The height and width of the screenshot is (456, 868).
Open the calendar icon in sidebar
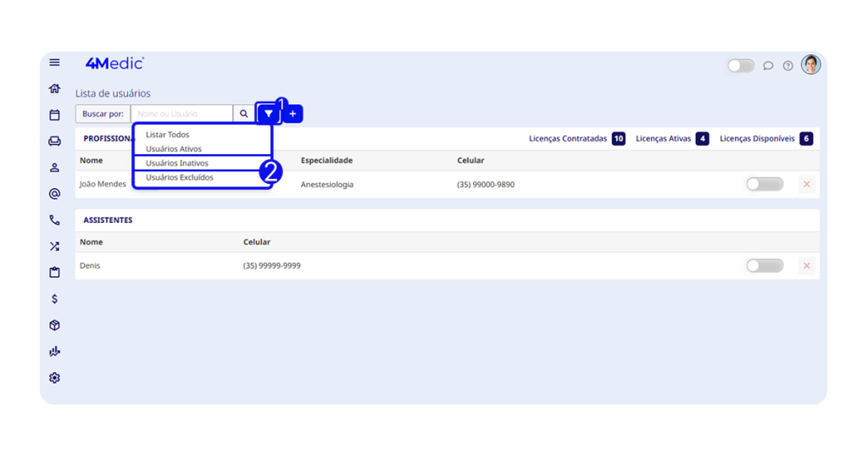pos(54,115)
